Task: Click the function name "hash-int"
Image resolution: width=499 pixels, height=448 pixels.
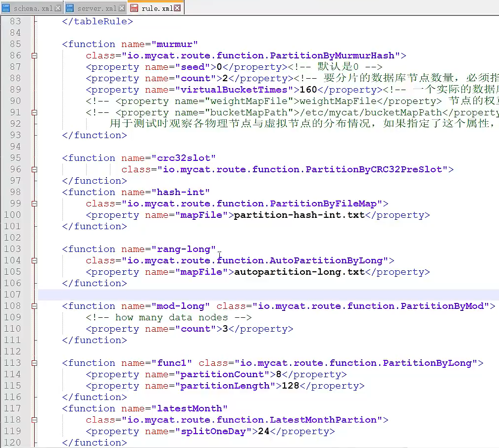Action: click(180, 192)
